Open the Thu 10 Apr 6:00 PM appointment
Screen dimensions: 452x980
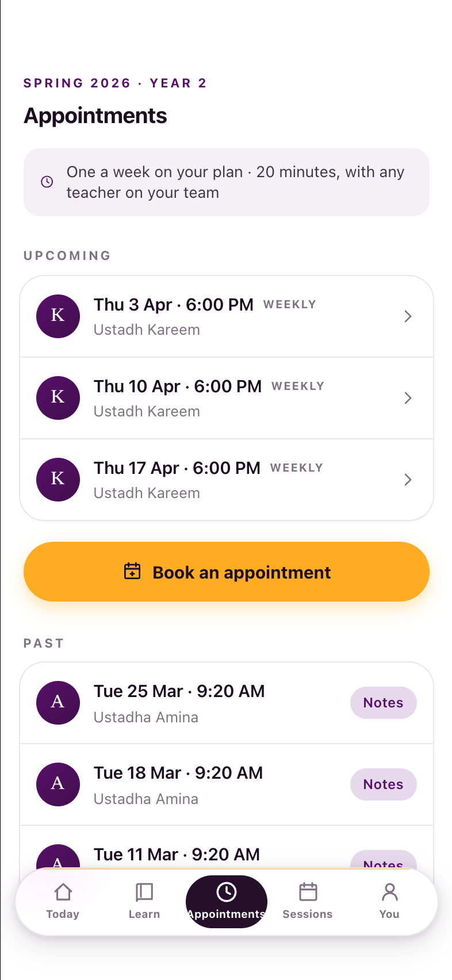pyautogui.click(x=227, y=398)
